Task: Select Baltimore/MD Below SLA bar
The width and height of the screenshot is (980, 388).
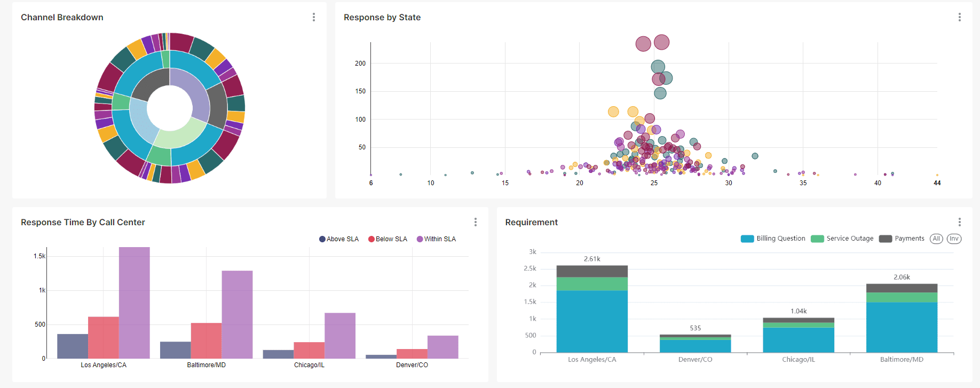Action: pos(206,341)
